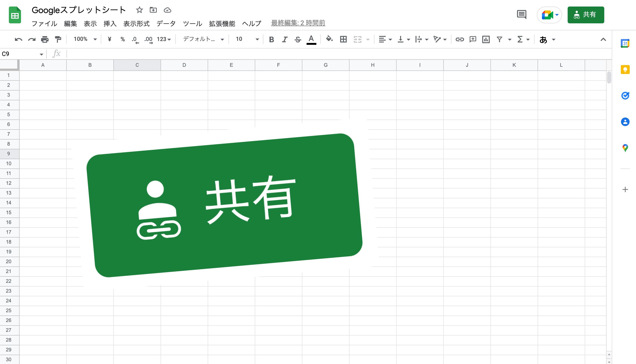Toggle strikethrough formatting
This screenshot has height=364, width=636.
tap(298, 39)
